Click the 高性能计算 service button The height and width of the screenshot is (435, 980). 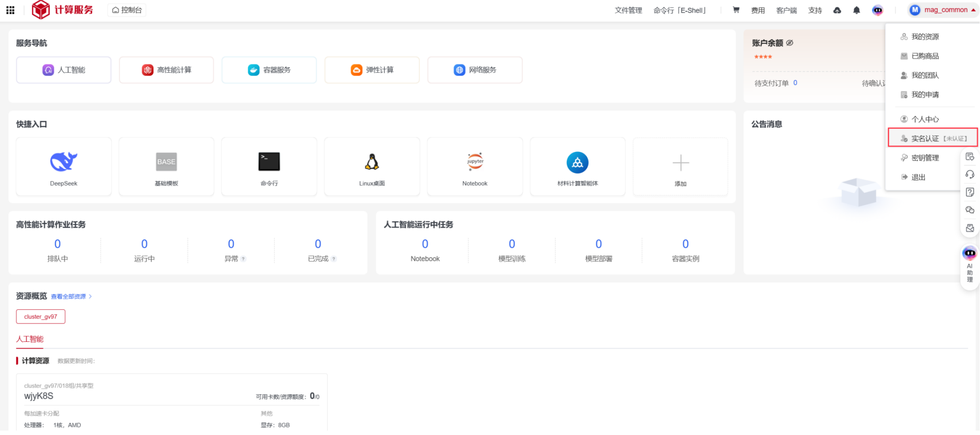coord(167,70)
